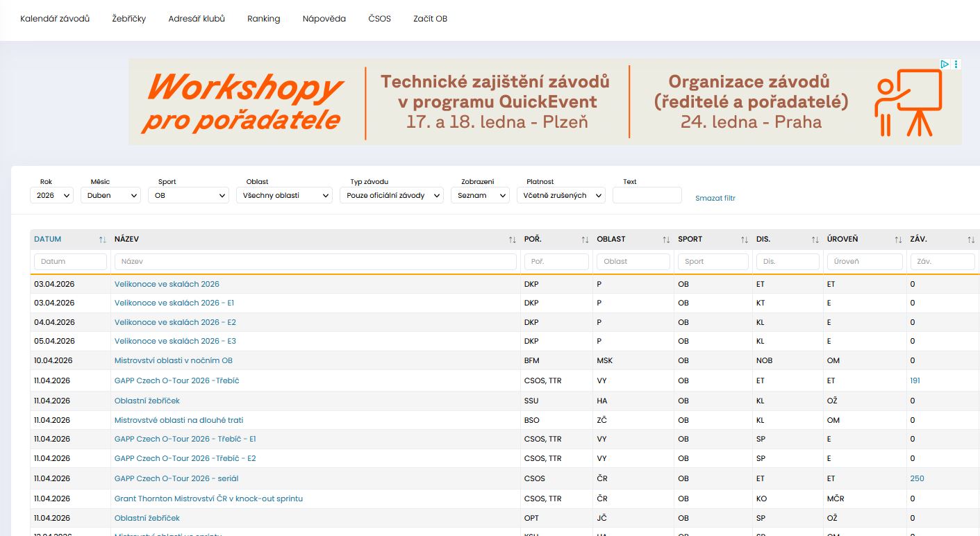
Task: Open Kalendář závodů menu item
Action: (55, 19)
